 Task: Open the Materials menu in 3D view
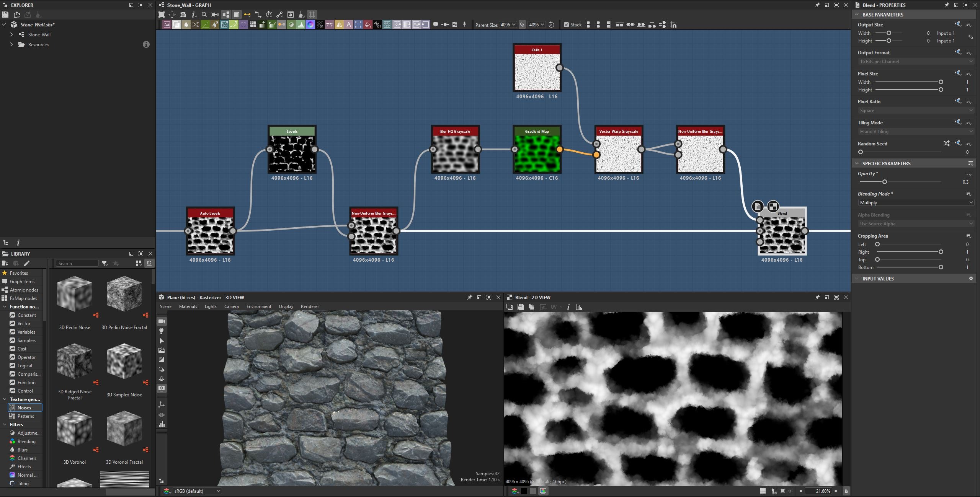click(x=188, y=306)
